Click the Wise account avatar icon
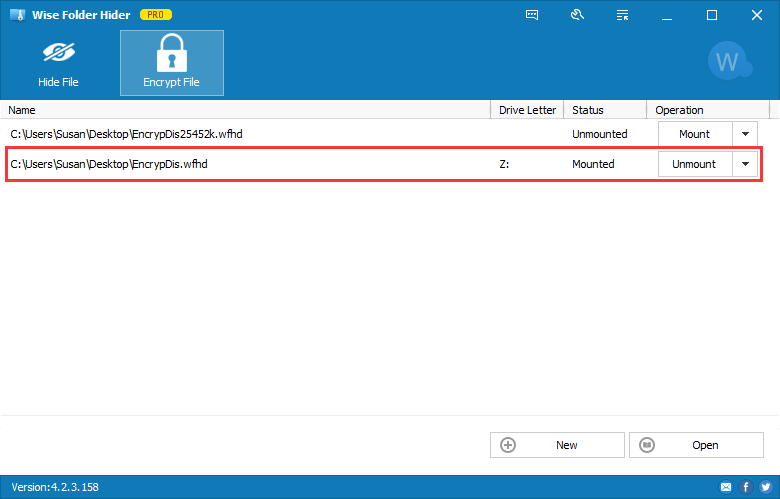The width and height of the screenshot is (780, 499). pos(729,61)
